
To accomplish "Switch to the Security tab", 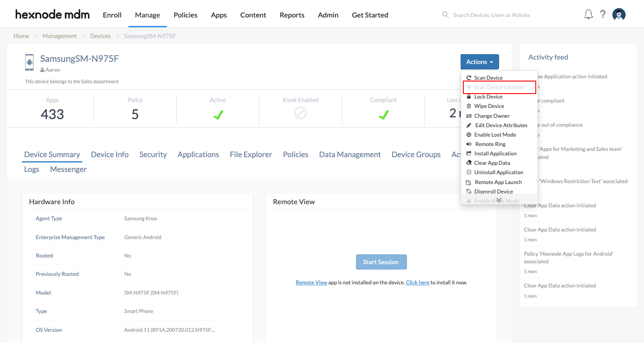I will coord(153,154).
